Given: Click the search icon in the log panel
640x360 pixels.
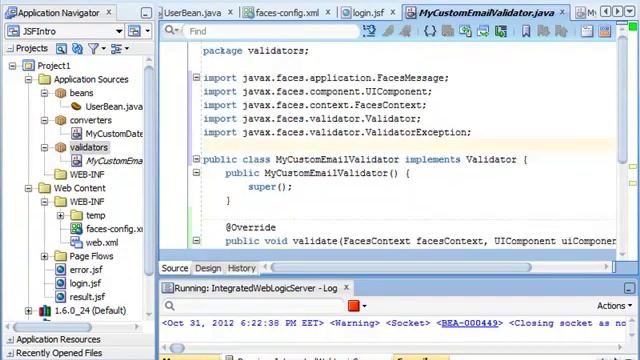Looking at the screenshot, I should 170,306.
